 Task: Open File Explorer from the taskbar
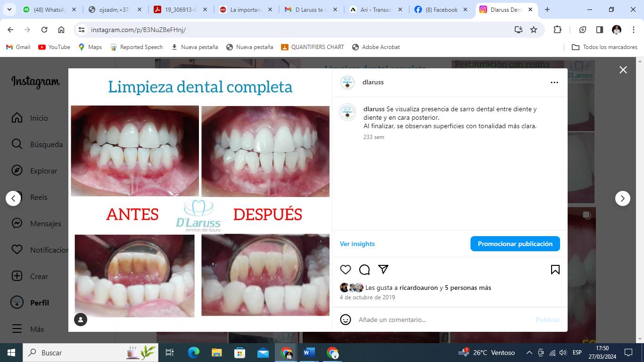click(216, 353)
